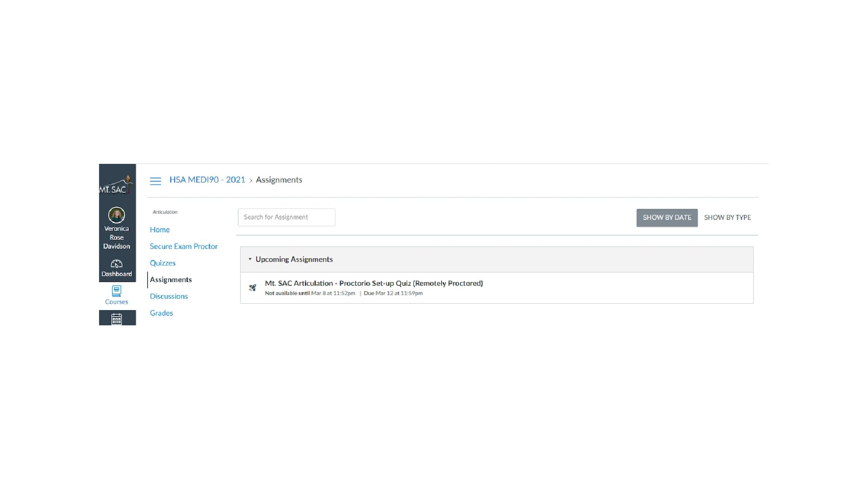Open Courses book icon
The height and width of the screenshot is (488, 868).
tap(117, 291)
